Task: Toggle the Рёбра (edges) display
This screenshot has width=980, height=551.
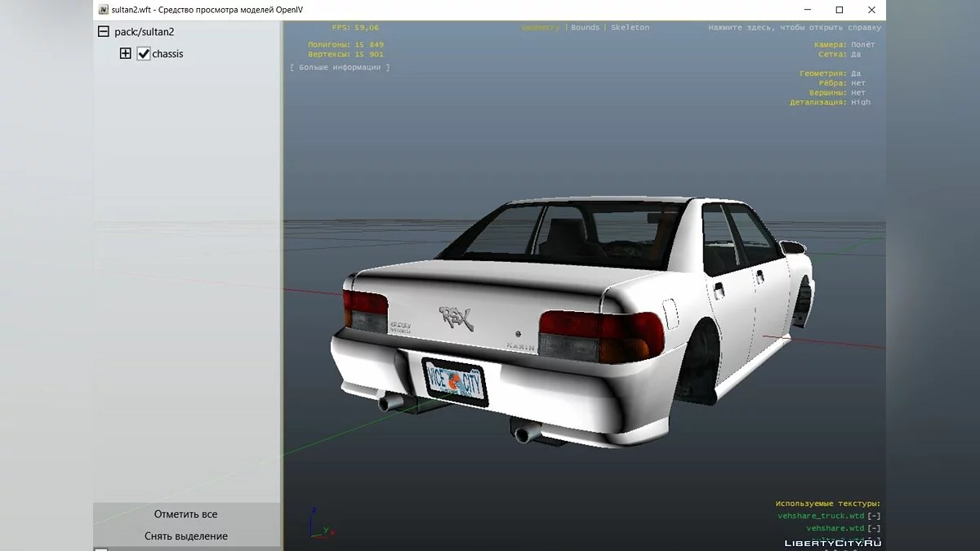Action: 857,83
